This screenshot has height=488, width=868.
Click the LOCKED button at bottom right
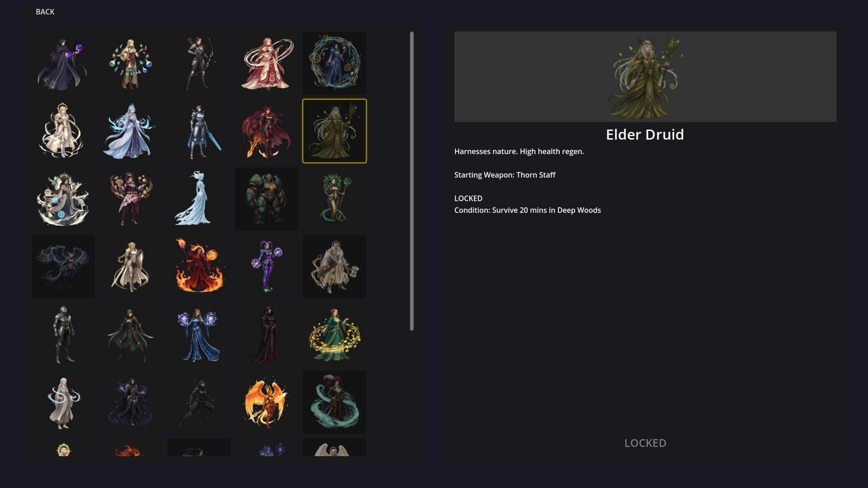pyautogui.click(x=645, y=443)
